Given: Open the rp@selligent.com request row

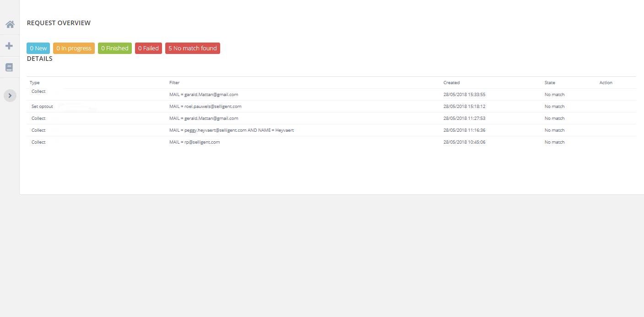Looking at the screenshot, I should pos(195,142).
